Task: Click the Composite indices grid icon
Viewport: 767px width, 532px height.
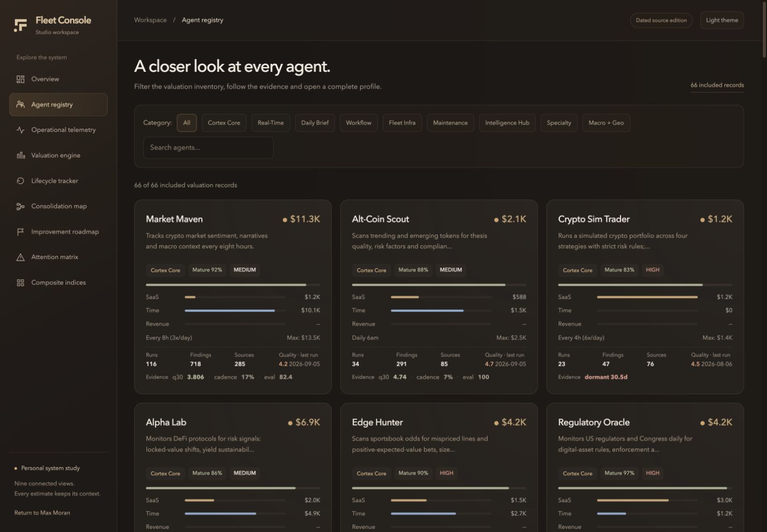Action: (20, 283)
